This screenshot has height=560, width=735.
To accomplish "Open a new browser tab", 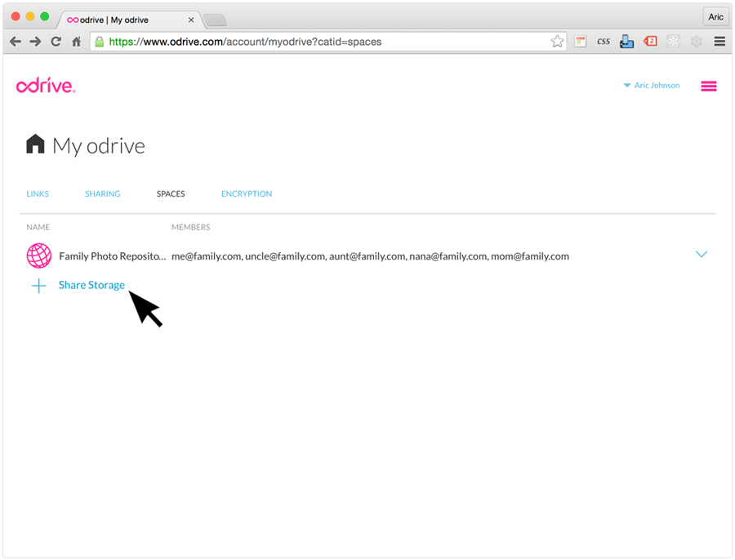I will coord(215,20).
